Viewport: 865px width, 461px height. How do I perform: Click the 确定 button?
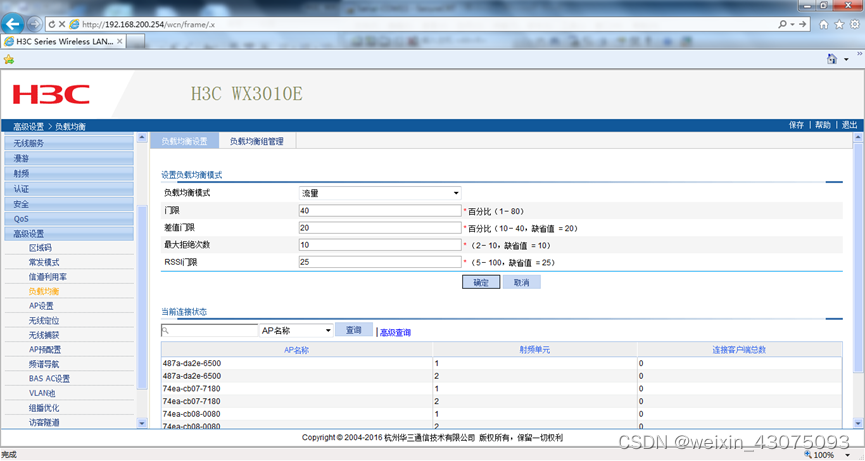[x=481, y=282]
